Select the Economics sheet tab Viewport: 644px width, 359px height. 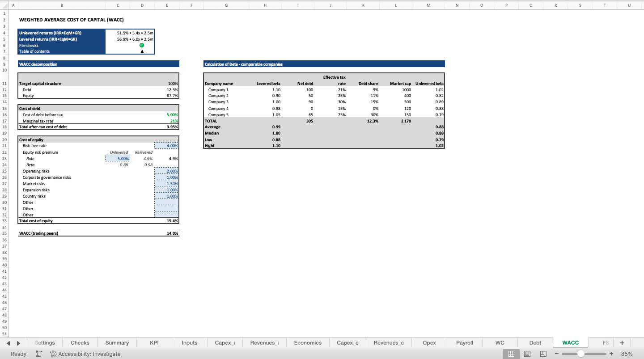click(307, 342)
